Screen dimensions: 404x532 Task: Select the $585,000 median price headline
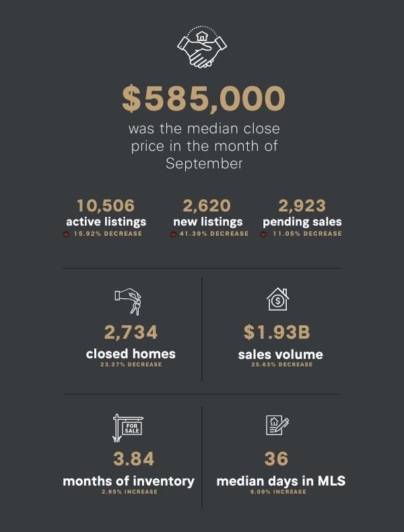[x=203, y=99]
